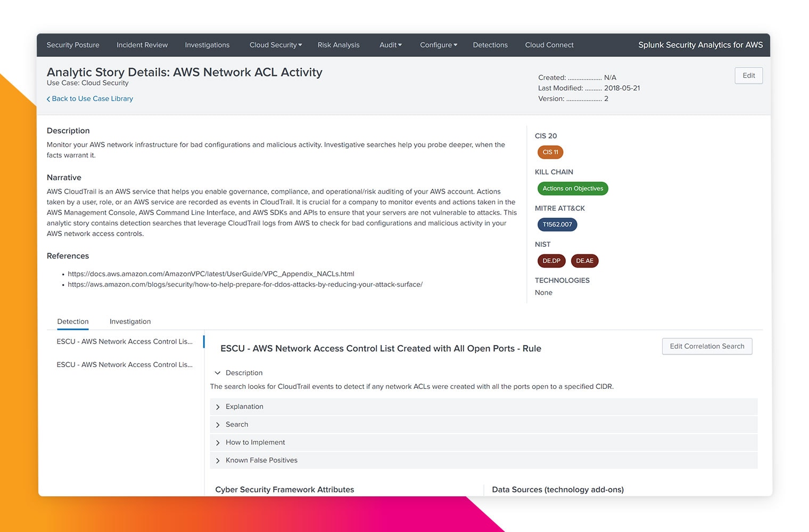Expand the Search section
Image resolution: width=809 pixels, height=532 pixels.
click(x=483, y=425)
